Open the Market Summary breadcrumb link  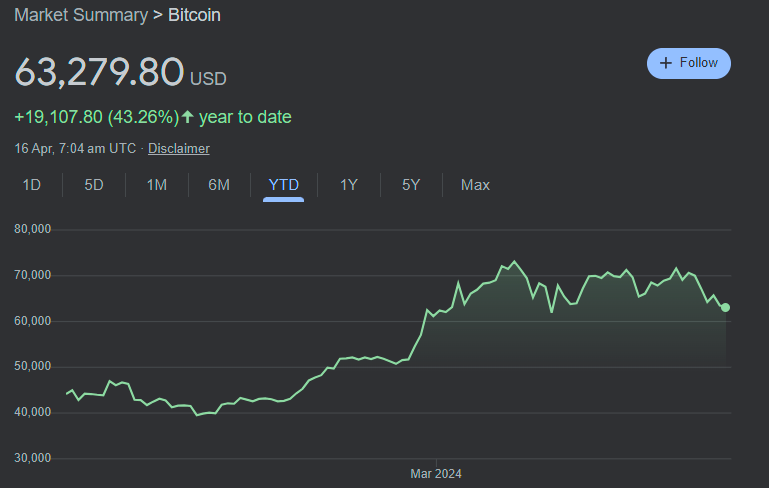pos(81,15)
